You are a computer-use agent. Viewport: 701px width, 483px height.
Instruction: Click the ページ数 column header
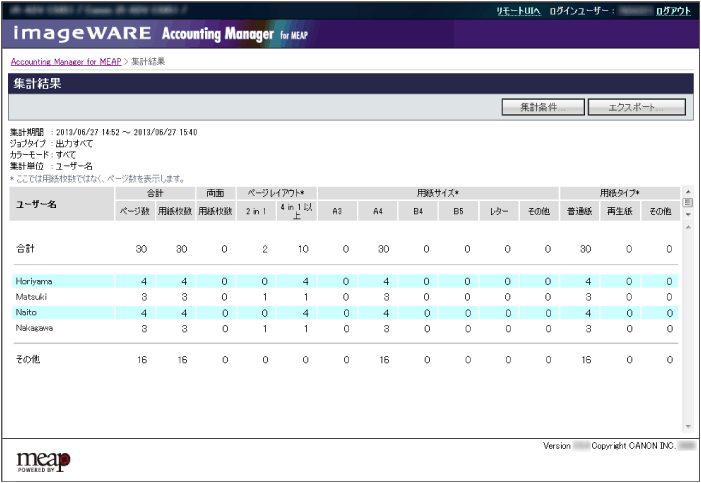(134, 211)
